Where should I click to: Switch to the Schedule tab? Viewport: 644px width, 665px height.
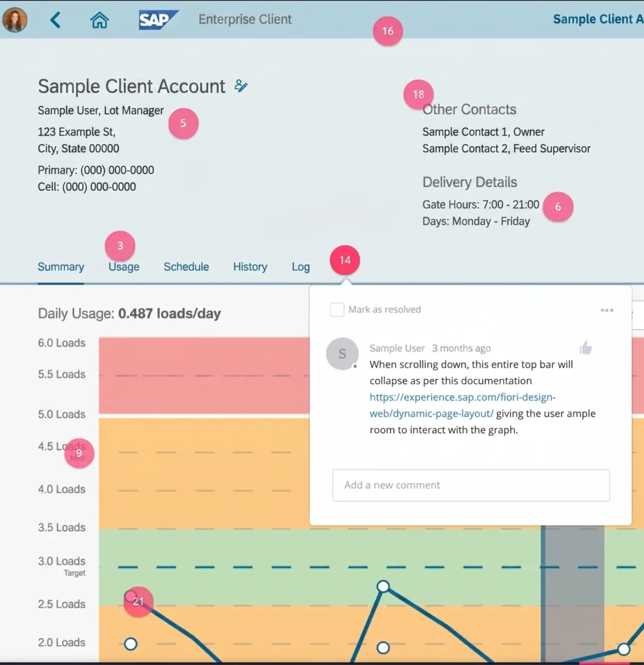click(x=187, y=267)
